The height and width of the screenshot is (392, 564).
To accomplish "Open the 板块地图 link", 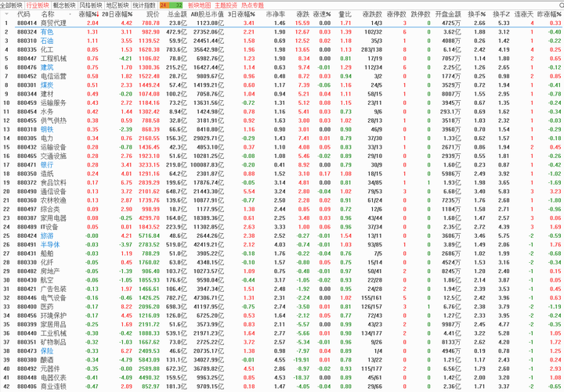I will point(199,5).
